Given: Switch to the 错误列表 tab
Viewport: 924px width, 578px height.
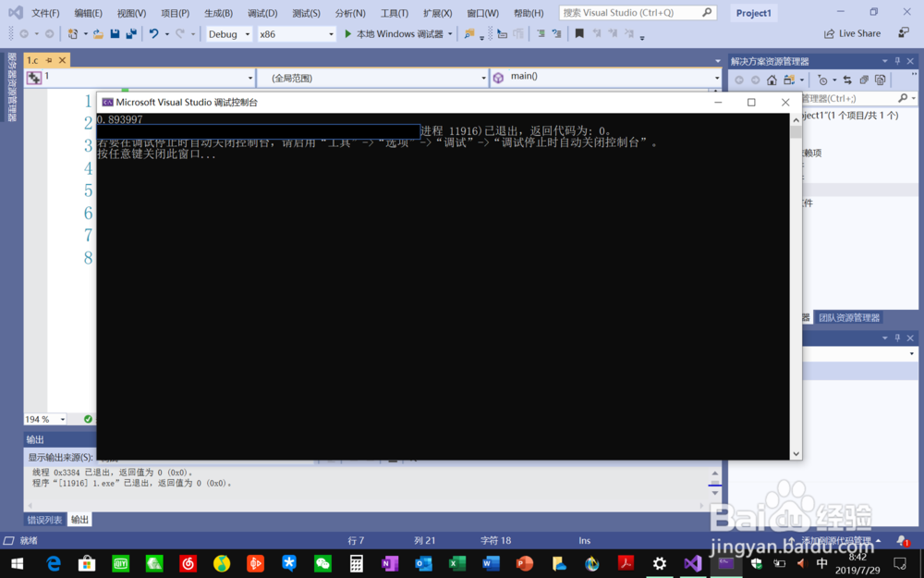Looking at the screenshot, I should click(44, 520).
